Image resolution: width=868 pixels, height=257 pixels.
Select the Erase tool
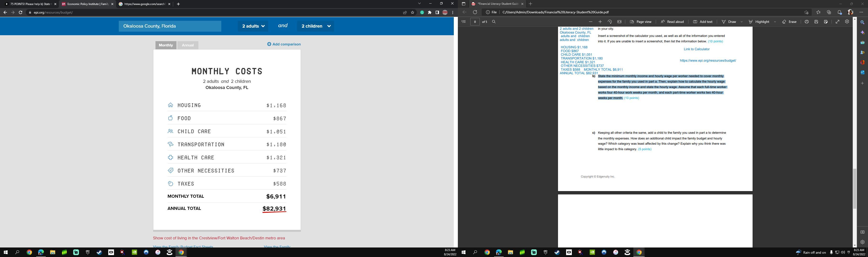click(x=789, y=21)
